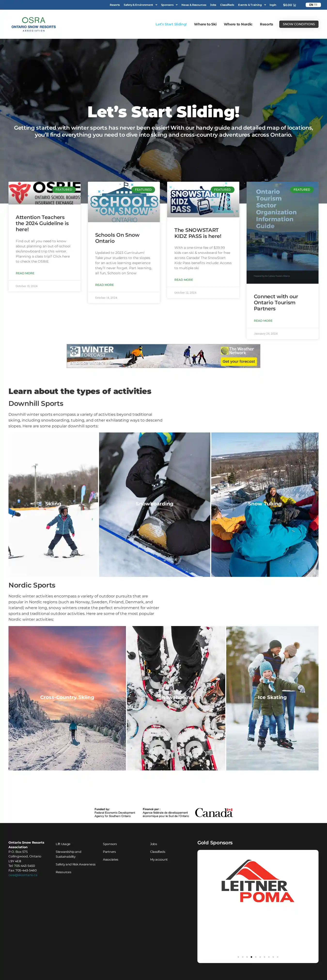Click READ MORE under Schools On Snow Ontario
327x980 pixels.
105,285
